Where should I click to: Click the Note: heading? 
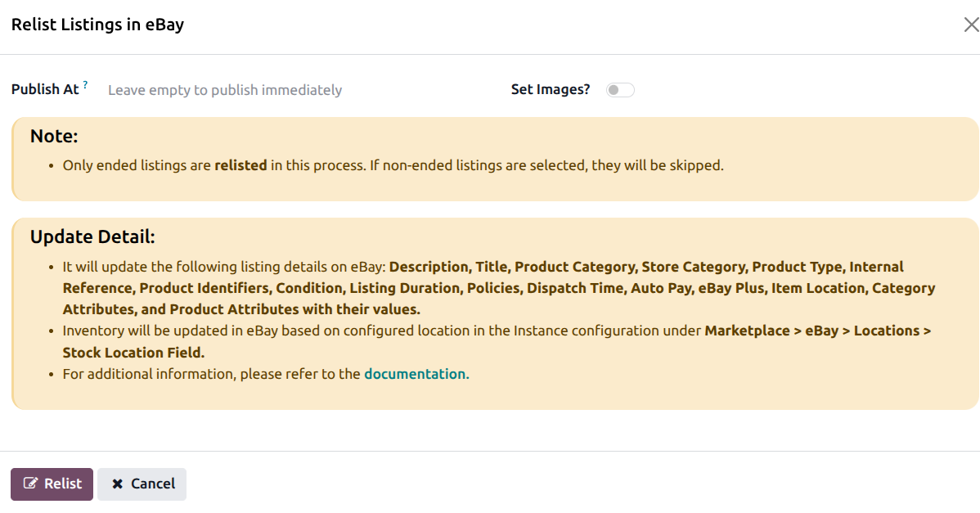pos(54,136)
